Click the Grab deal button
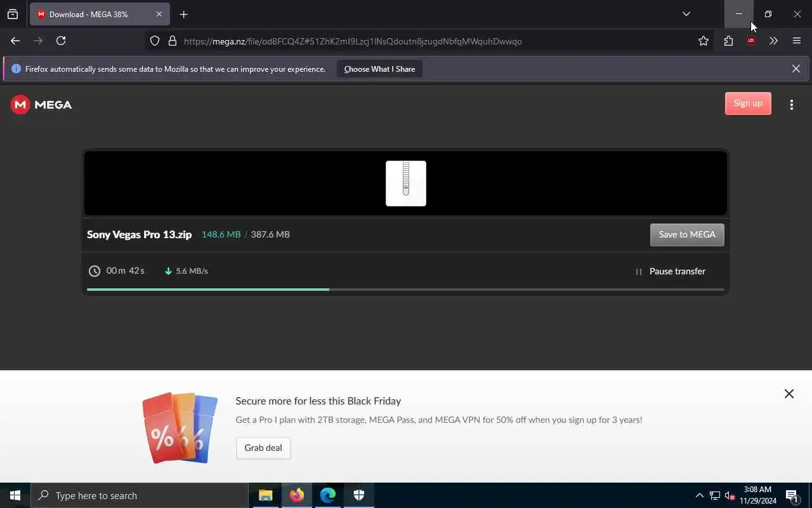Image resolution: width=812 pixels, height=508 pixels. [263, 448]
